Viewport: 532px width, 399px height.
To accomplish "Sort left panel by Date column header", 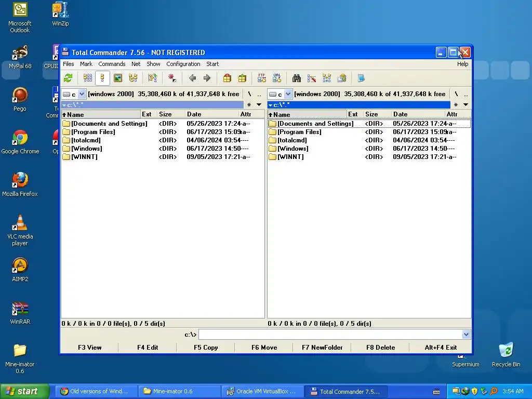I will (x=212, y=114).
